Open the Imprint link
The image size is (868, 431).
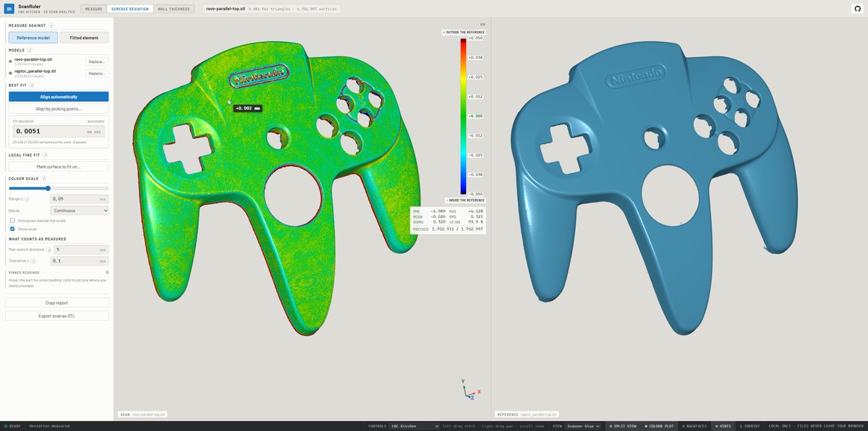point(750,426)
